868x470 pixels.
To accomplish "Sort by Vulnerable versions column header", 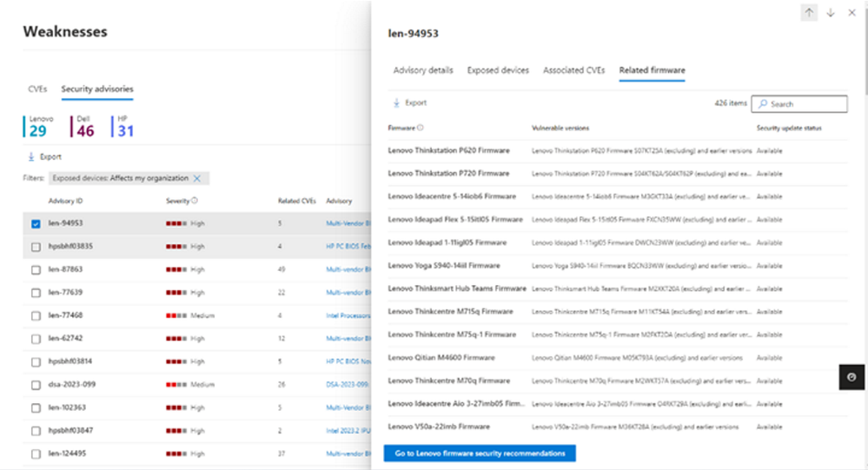I will [x=560, y=128].
